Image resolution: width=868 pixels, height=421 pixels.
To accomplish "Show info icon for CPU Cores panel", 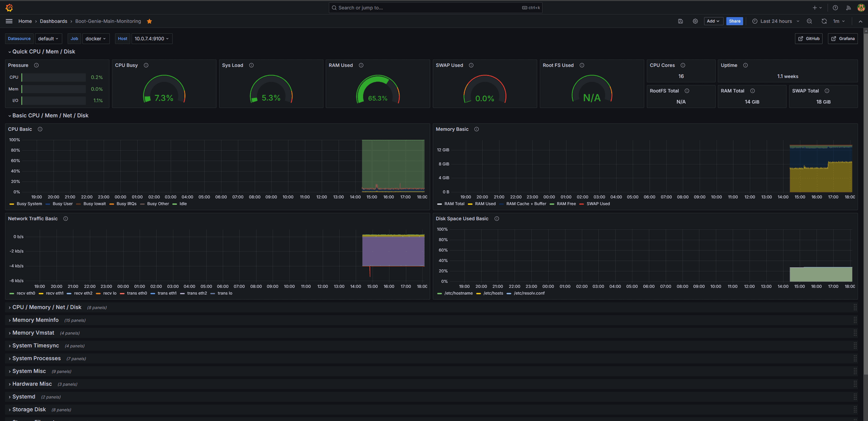I will click(683, 65).
